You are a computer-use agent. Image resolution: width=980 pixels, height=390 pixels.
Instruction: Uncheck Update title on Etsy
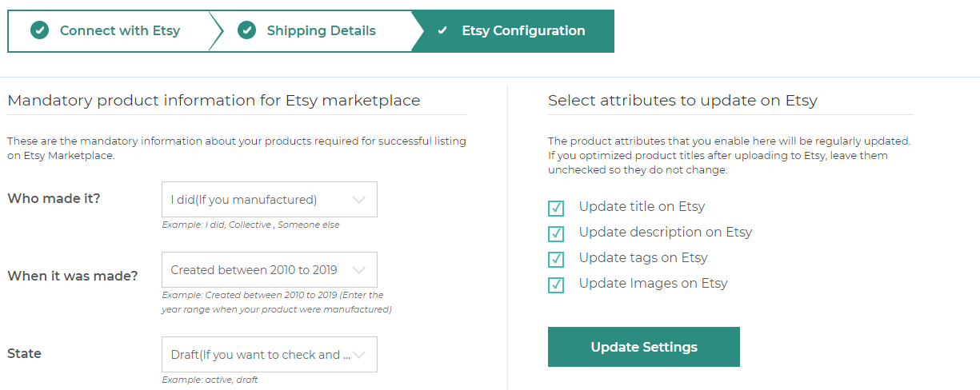556,208
